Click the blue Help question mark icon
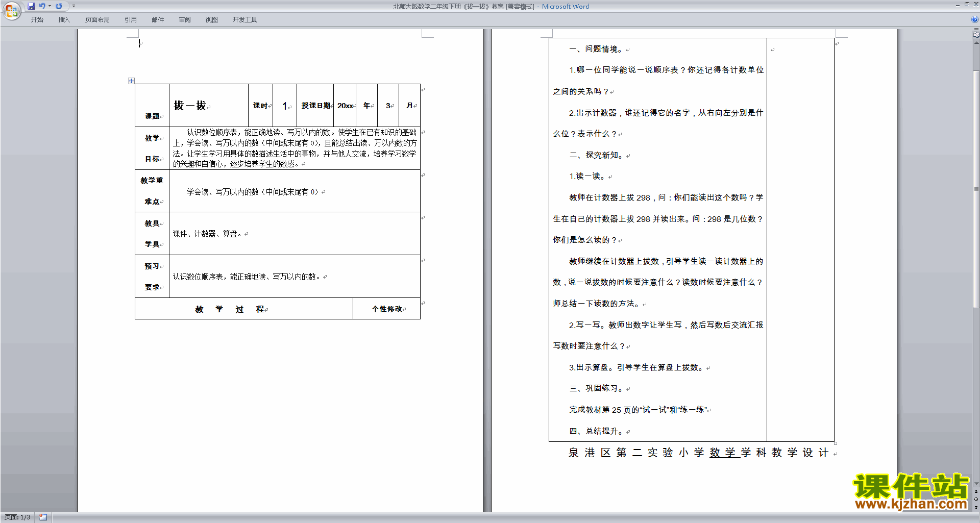The height and width of the screenshot is (523, 980). [x=975, y=20]
